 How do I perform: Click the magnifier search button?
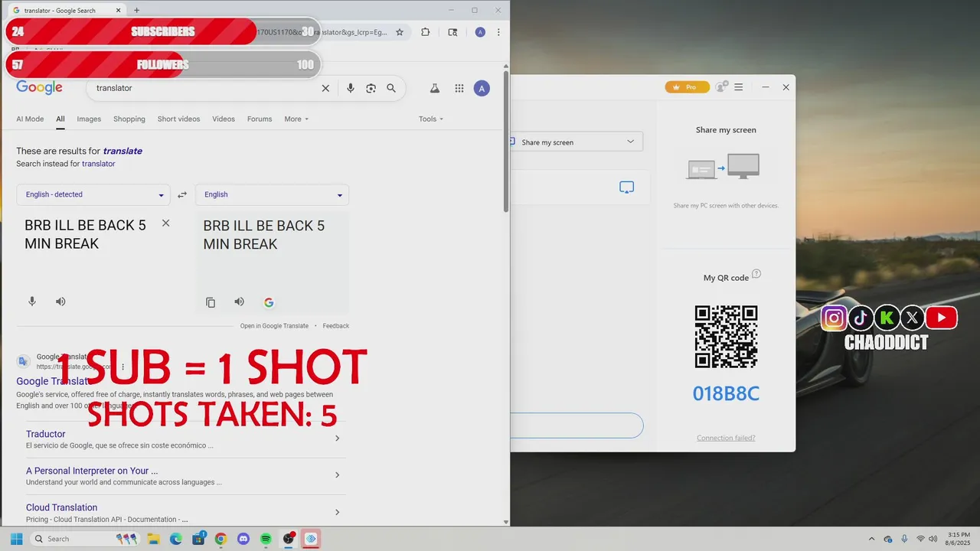pos(391,88)
